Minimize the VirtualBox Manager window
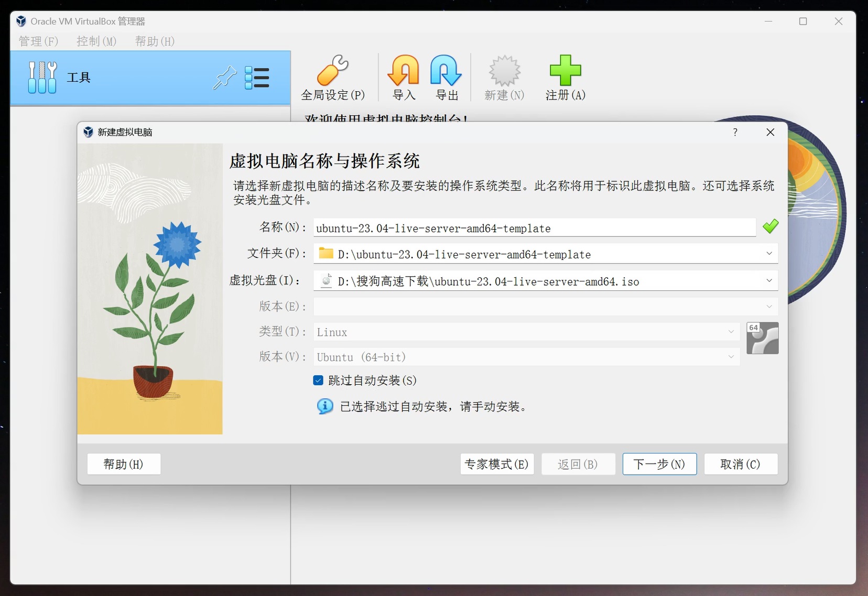The width and height of the screenshot is (868, 596). click(x=768, y=21)
